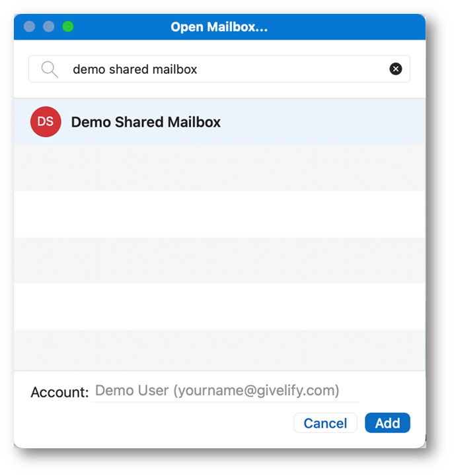Click into the search field containing "demo shared mailbox"
The image size is (454, 476).
(219, 69)
